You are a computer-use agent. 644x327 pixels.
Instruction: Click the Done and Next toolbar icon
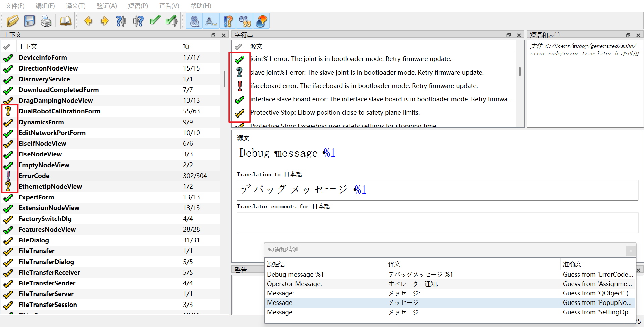tap(172, 21)
